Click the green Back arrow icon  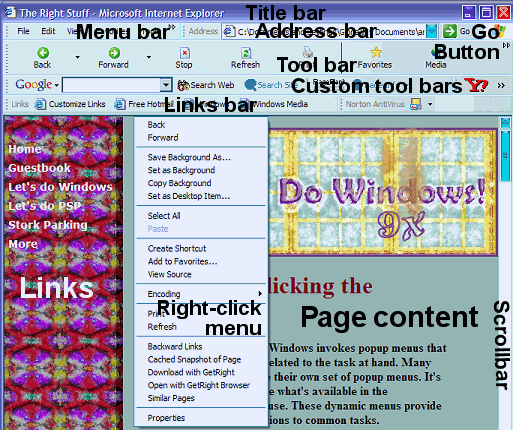click(43, 53)
